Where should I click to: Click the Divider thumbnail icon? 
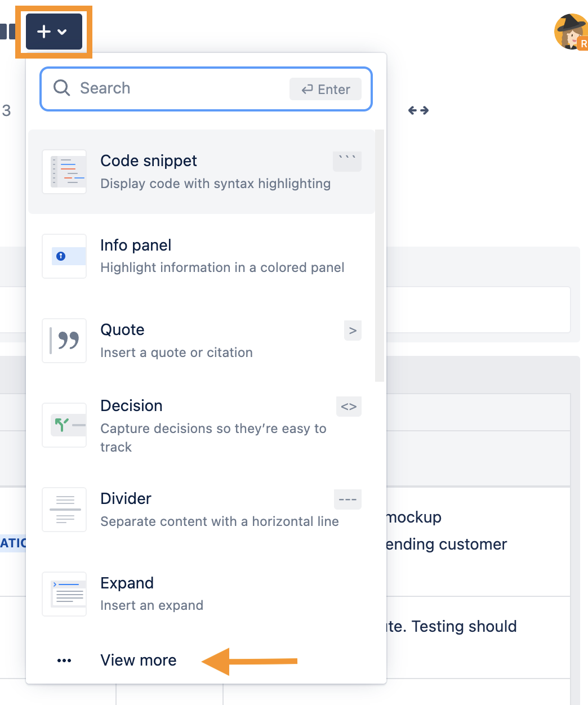64,510
